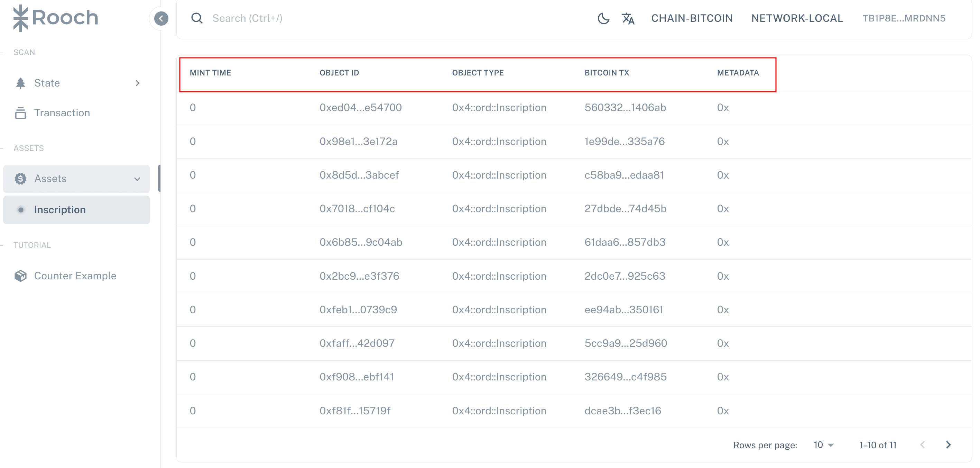Screen dimensions: 980x468
Task: Click the Assets dollar badge icon
Action: pos(20,179)
